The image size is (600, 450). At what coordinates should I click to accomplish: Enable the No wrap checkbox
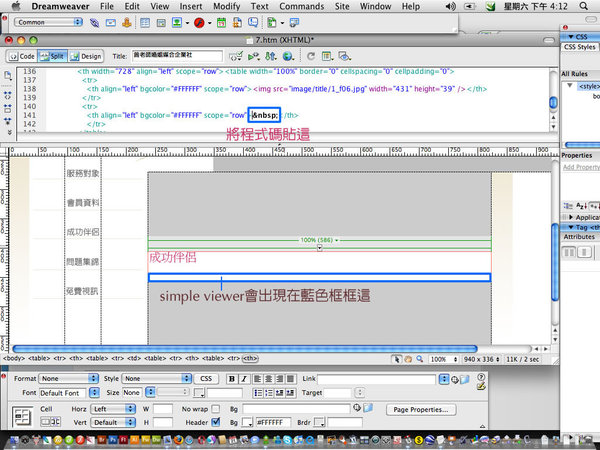pos(216,409)
